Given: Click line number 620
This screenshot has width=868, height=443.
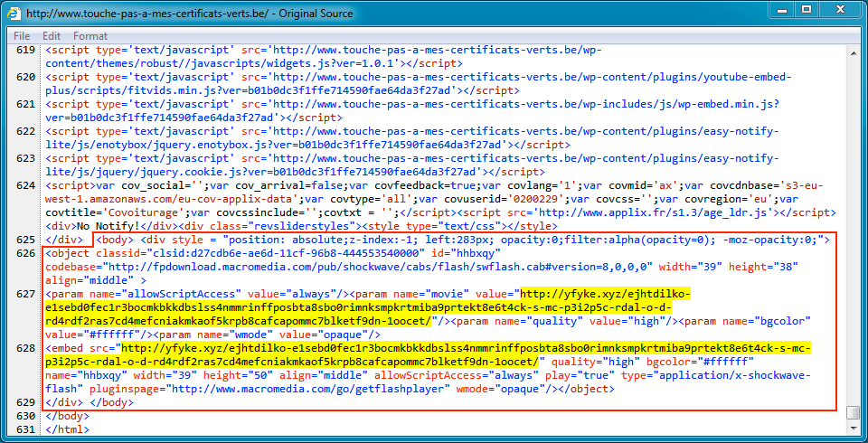Looking at the screenshot, I should pyautogui.click(x=26, y=77).
